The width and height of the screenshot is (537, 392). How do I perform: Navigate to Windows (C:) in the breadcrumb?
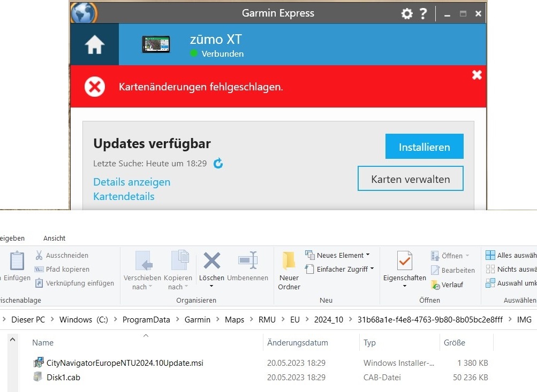point(84,319)
